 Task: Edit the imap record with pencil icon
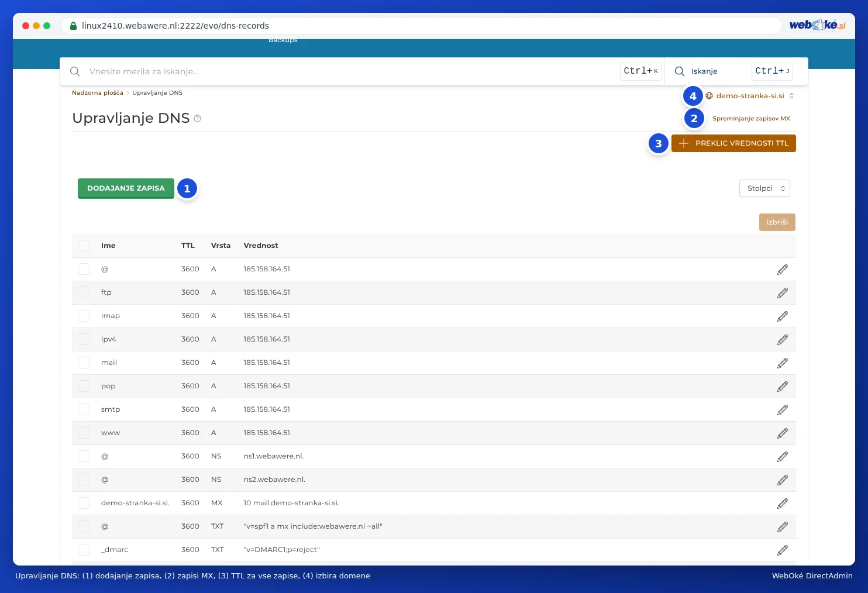point(783,316)
